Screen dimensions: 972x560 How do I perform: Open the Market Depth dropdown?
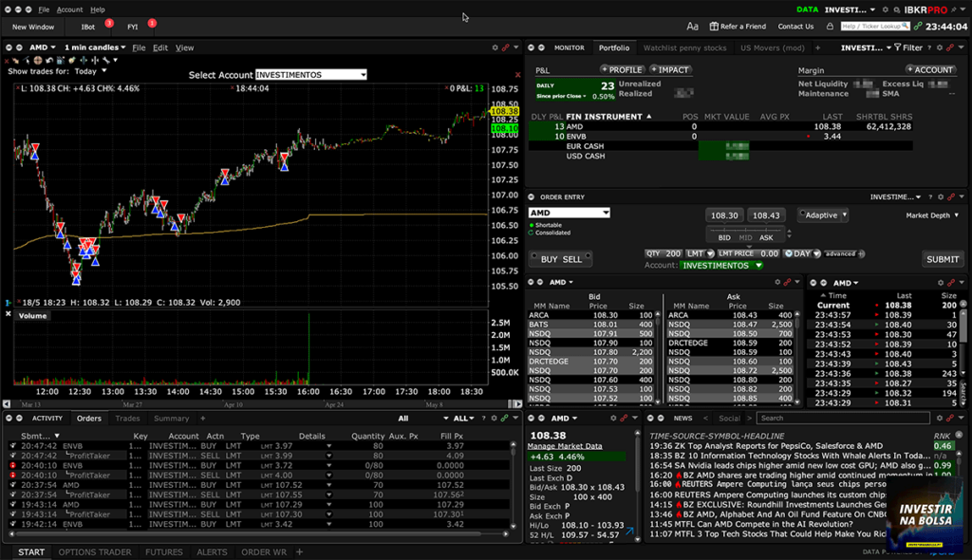coord(932,215)
